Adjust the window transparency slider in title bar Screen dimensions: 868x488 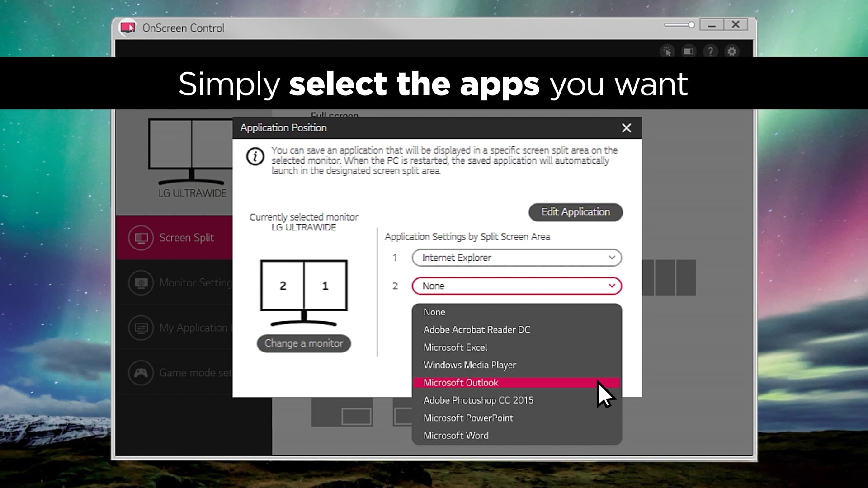(679, 25)
